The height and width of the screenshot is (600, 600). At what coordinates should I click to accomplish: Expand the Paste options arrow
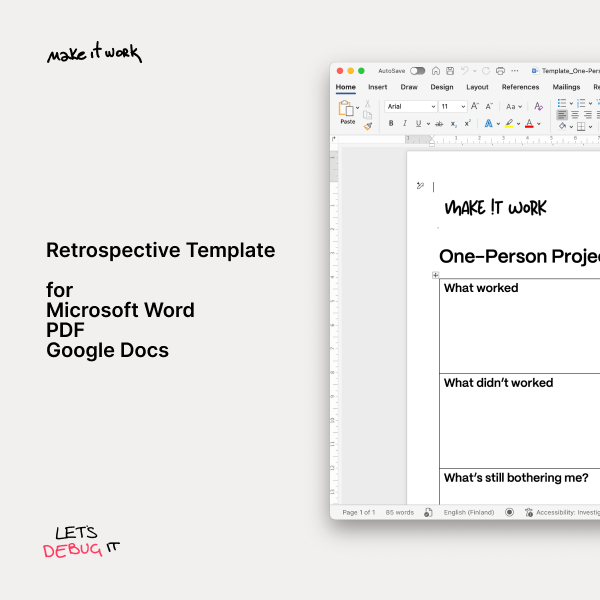[x=357, y=108]
